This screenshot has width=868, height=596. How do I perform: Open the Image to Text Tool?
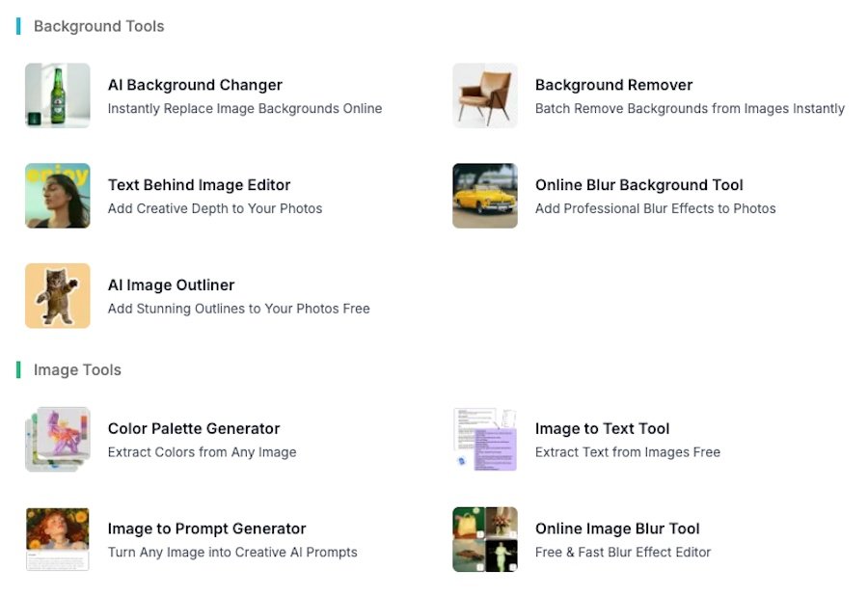pos(602,428)
